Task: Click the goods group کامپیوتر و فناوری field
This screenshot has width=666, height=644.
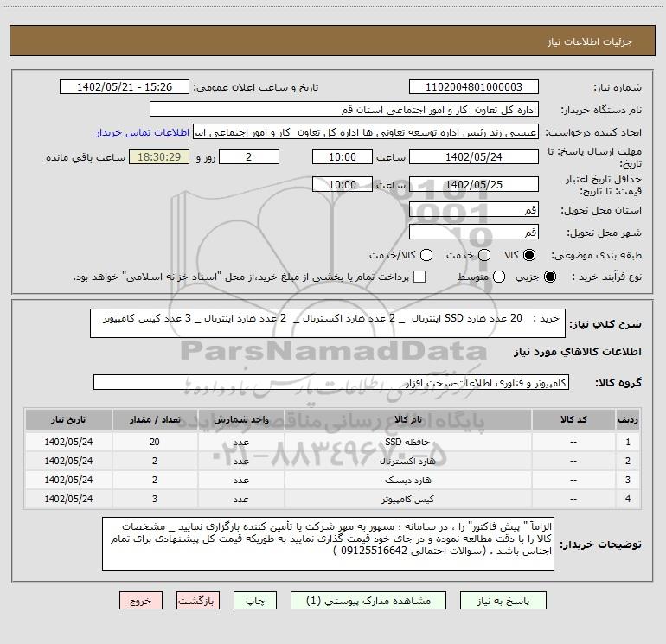Action: [331, 382]
